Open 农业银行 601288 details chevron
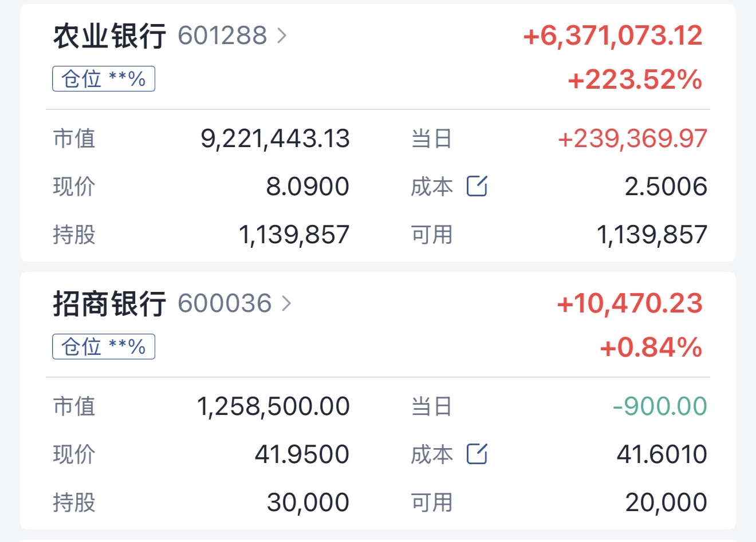The width and height of the screenshot is (756, 542). (x=282, y=36)
